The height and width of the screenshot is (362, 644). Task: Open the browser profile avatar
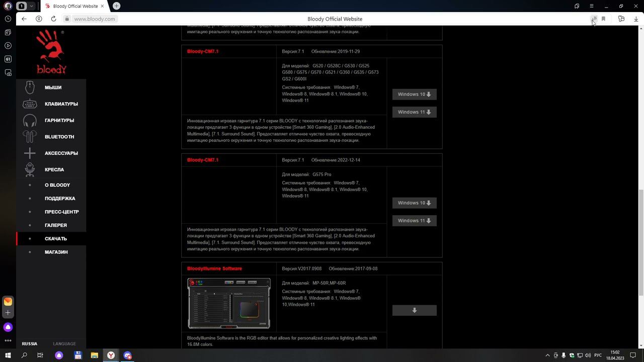coord(8,6)
